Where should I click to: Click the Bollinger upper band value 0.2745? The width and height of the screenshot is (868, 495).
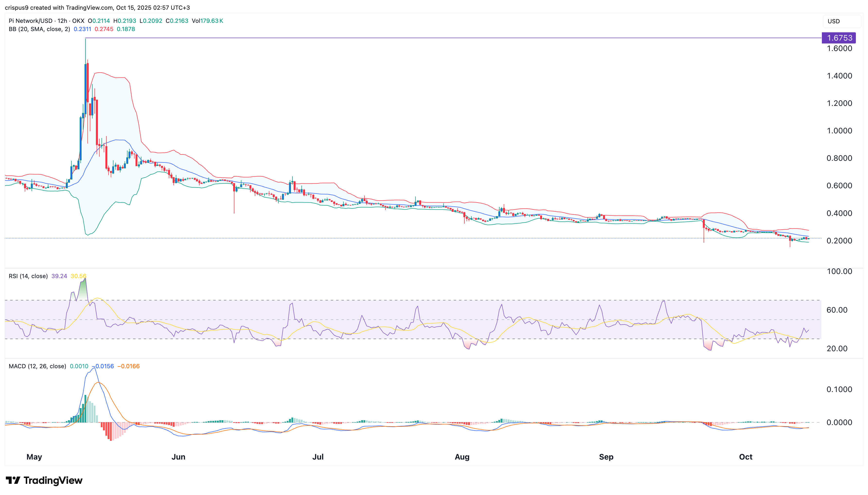point(104,29)
